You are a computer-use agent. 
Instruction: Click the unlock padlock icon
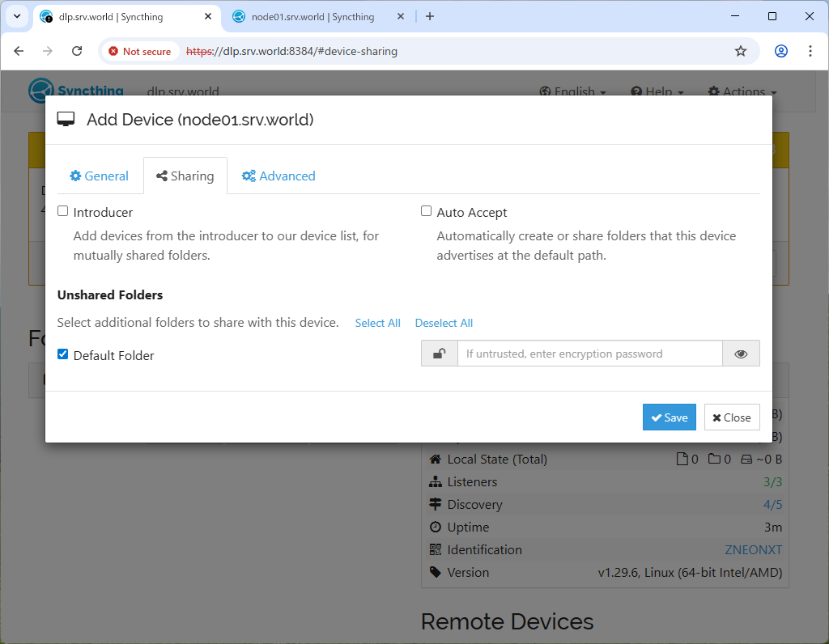click(x=439, y=354)
